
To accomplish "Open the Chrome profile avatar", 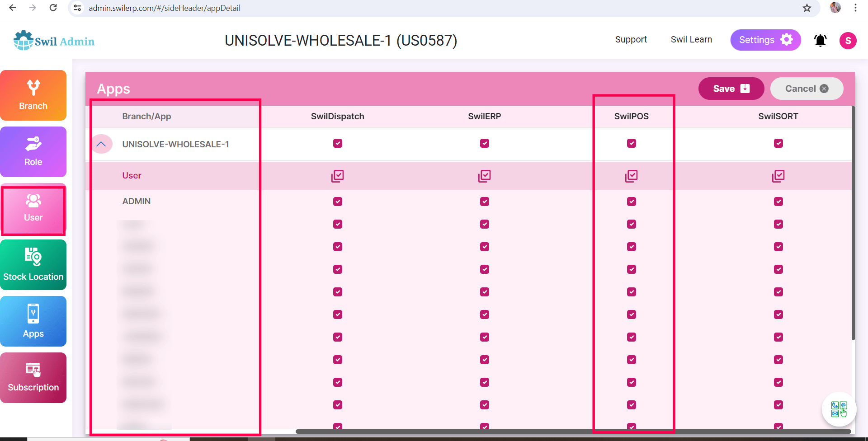I will point(835,8).
